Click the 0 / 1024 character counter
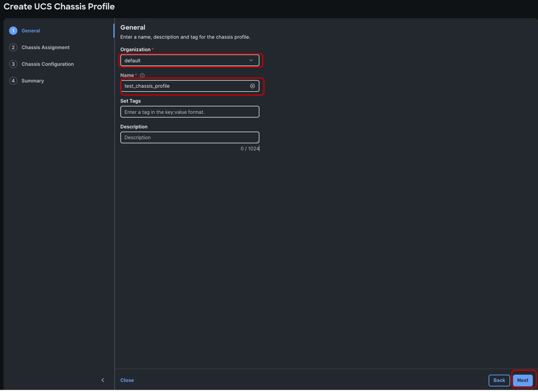This screenshot has height=392, width=538. (250, 149)
